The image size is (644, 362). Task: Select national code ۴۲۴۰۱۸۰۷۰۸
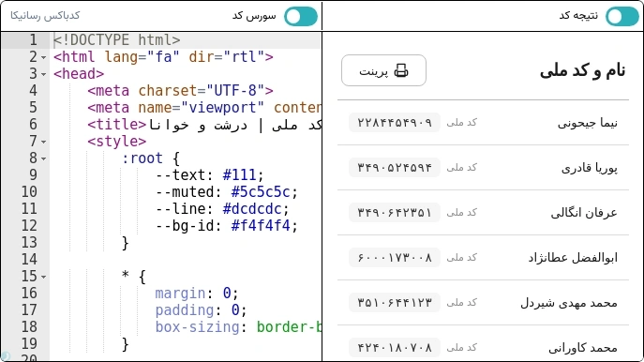click(395, 348)
